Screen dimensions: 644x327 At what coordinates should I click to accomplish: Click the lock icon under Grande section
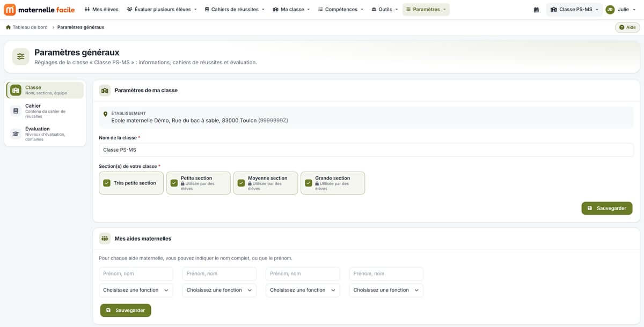point(317,184)
